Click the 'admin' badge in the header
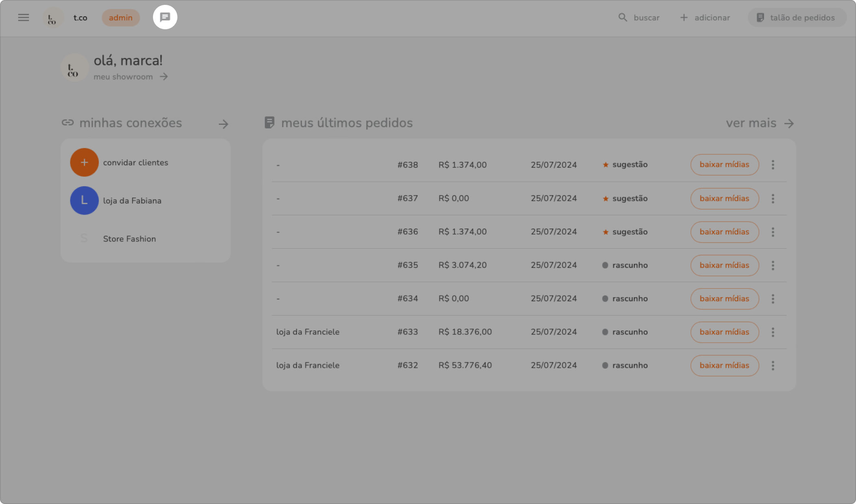This screenshot has width=856, height=504. coord(120,17)
